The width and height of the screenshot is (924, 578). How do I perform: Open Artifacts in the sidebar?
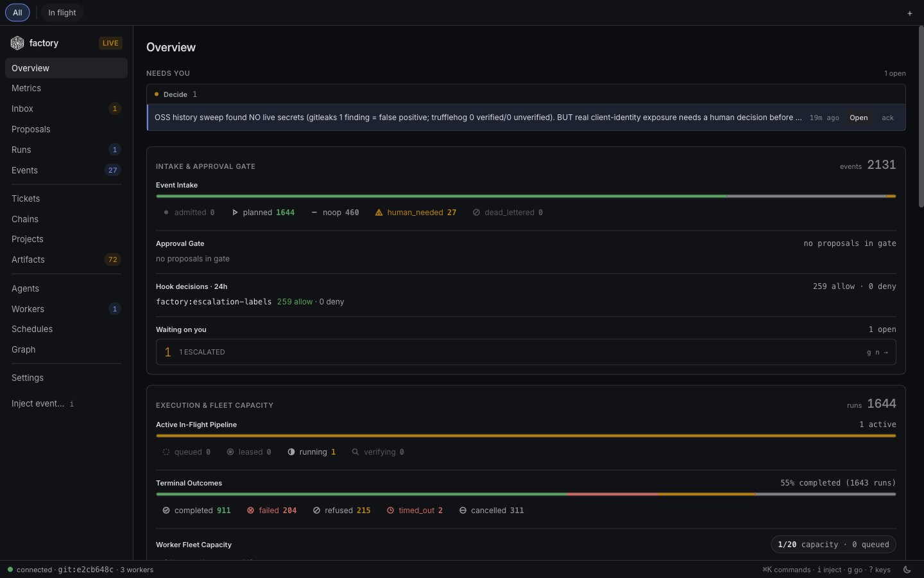(x=66, y=259)
